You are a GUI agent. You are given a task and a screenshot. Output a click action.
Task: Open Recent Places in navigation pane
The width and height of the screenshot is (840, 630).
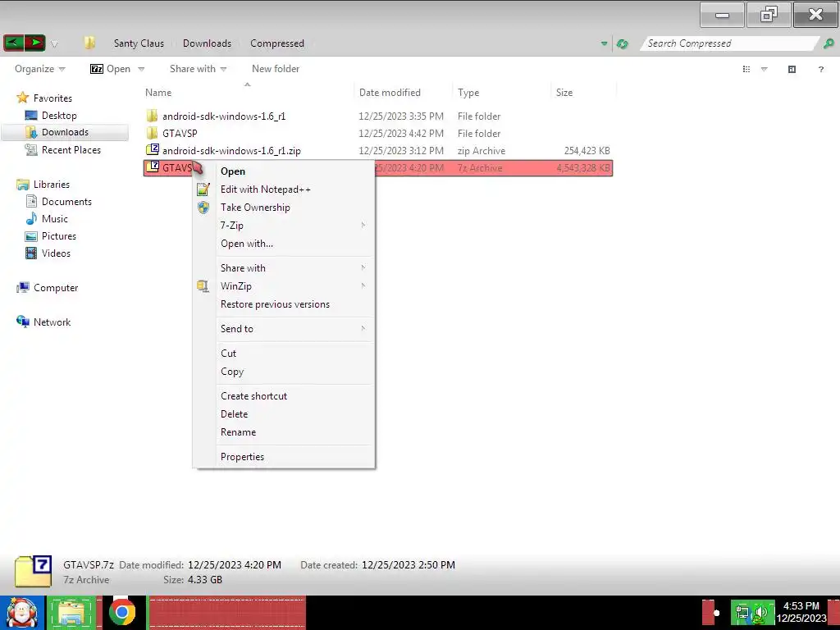pyautogui.click(x=71, y=150)
